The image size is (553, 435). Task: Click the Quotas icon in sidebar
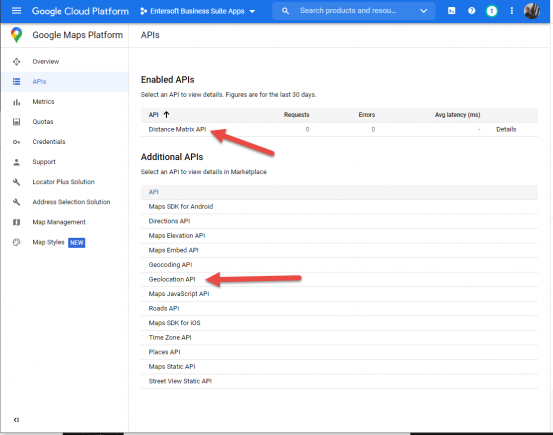coord(16,122)
